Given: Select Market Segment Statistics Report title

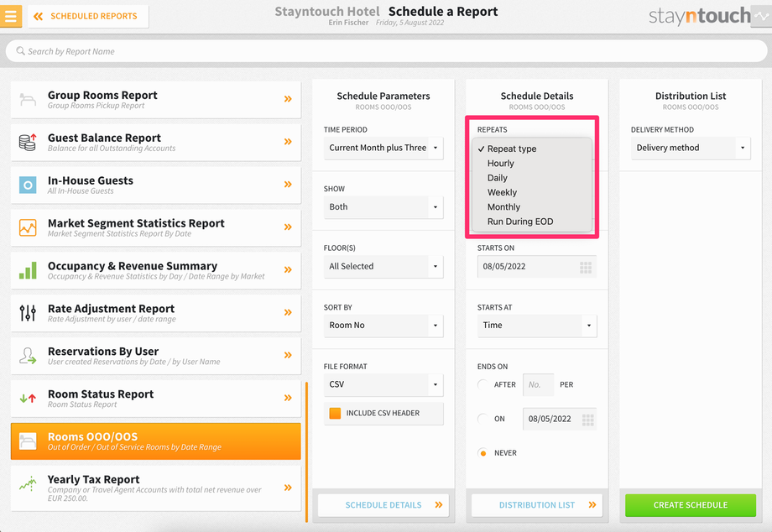Looking at the screenshot, I should tap(136, 223).
